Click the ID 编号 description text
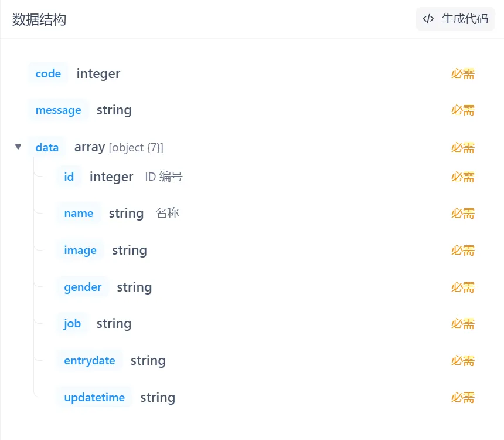The width and height of the screenshot is (504, 440). tap(164, 177)
